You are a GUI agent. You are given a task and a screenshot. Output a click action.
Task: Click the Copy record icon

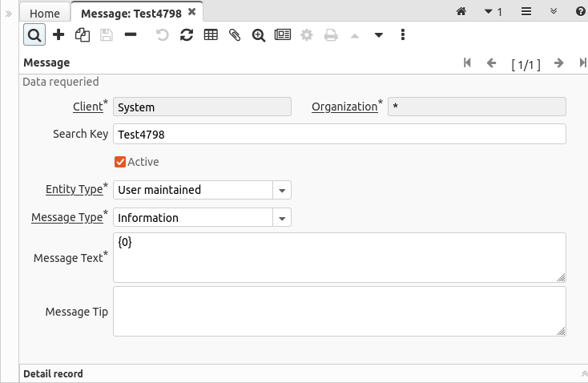click(x=82, y=35)
